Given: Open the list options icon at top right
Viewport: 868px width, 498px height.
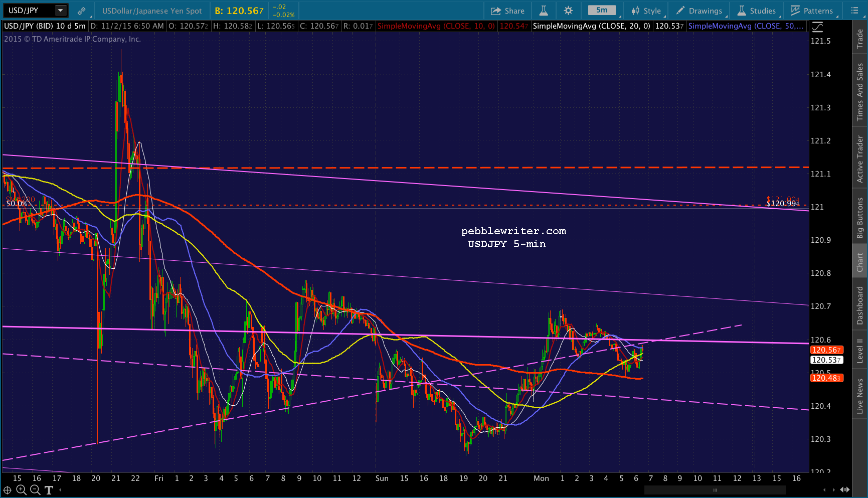Looking at the screenshot, I should pos(855,11).
